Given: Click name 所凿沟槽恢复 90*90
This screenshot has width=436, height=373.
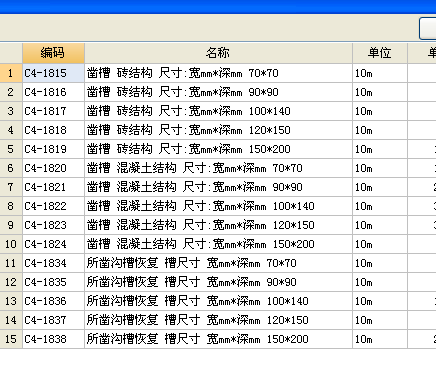Looking at the screenshot, I should [218, 282].
